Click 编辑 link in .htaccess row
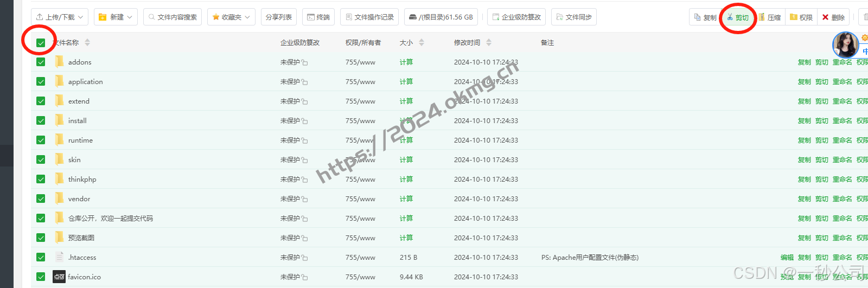Image resolution: width=868 pixels, height=288 pixels. click(x=787, y=257)
